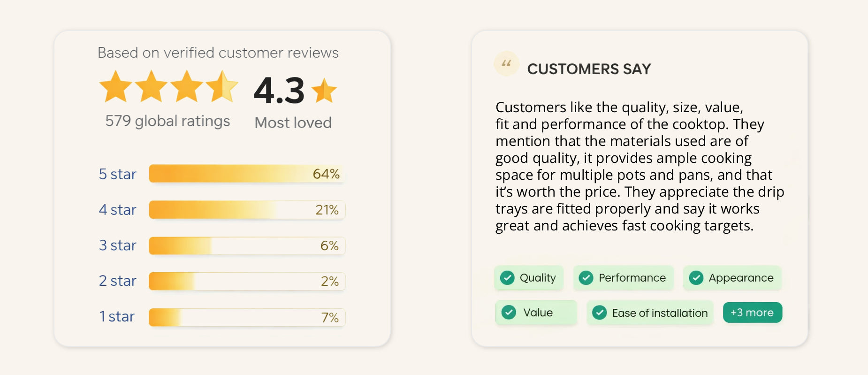Click the Most loved label
Screen dimensions: 868x375
[293, 122]
